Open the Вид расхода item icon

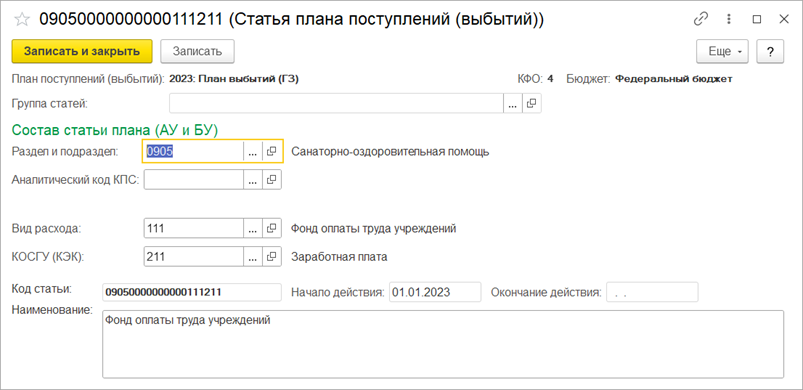(271, 228)
